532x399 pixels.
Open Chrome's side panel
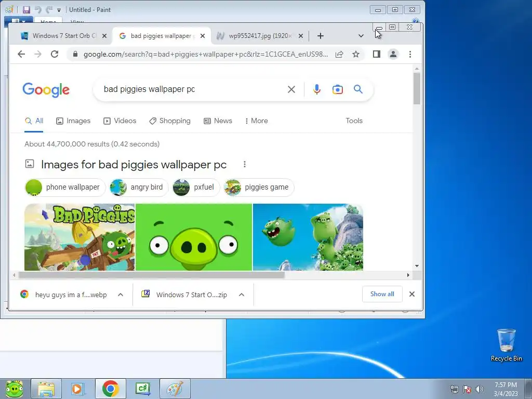[x=376, y=54]
